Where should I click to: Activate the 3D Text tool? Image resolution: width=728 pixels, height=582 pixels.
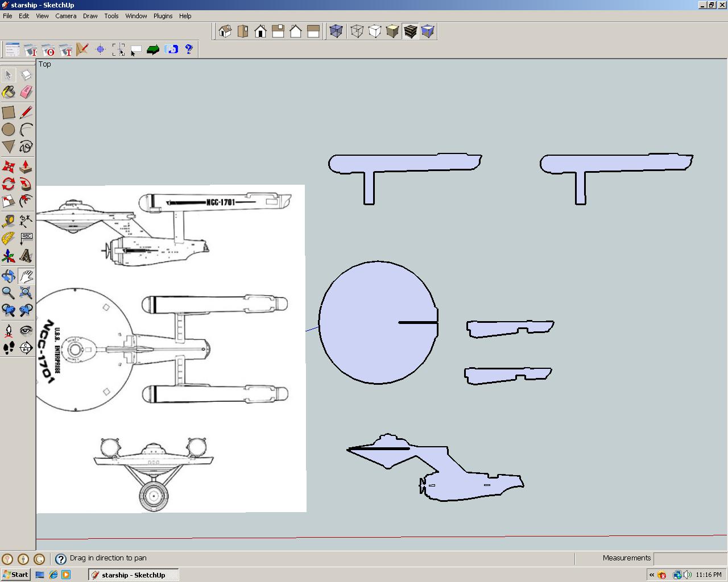point(26,256)
